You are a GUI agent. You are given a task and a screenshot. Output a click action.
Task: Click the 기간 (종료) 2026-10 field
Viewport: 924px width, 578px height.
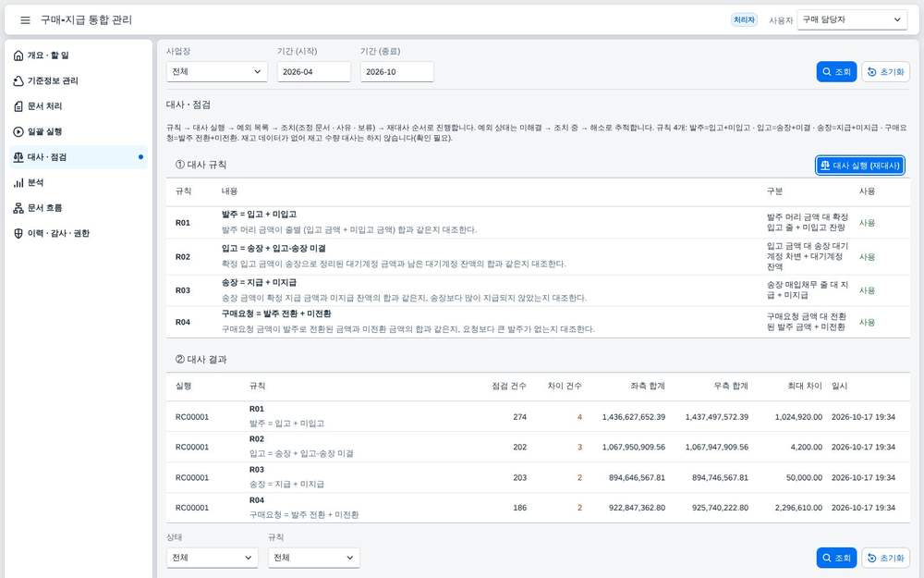[397, 72]
